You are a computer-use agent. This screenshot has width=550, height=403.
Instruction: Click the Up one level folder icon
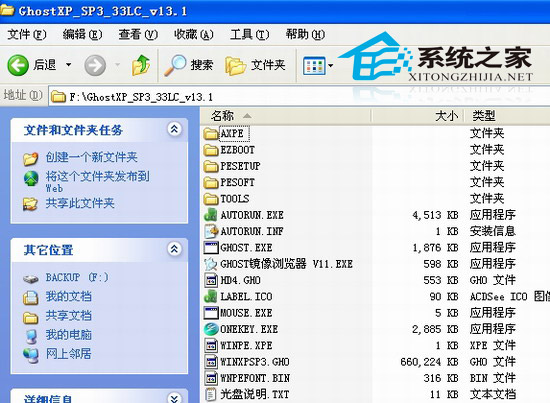(x=141, y=65)
